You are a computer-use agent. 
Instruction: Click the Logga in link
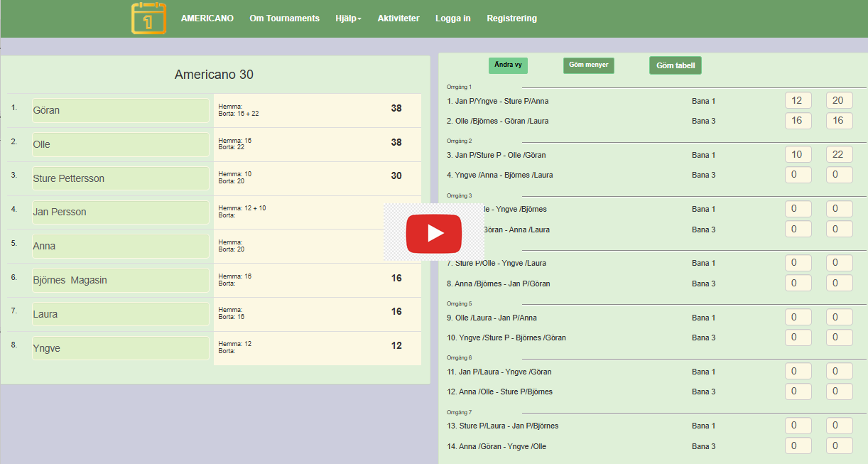click(452, 18)
